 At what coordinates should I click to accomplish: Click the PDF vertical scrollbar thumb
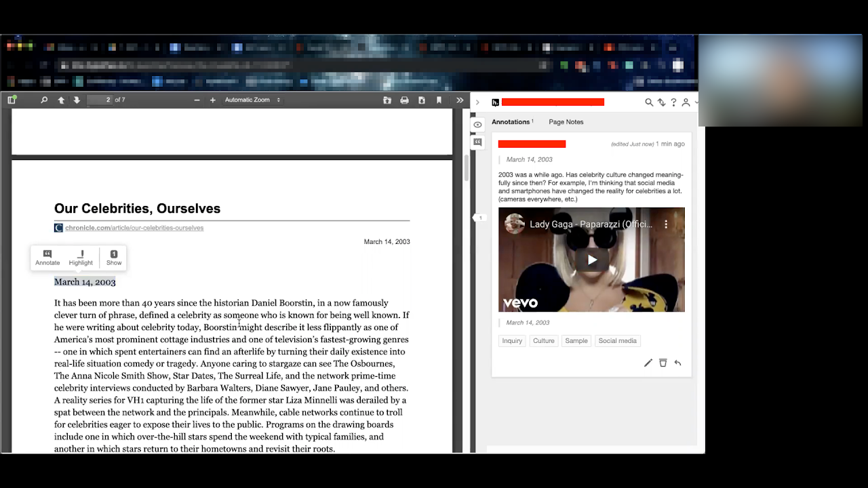(x=466, y=167)
